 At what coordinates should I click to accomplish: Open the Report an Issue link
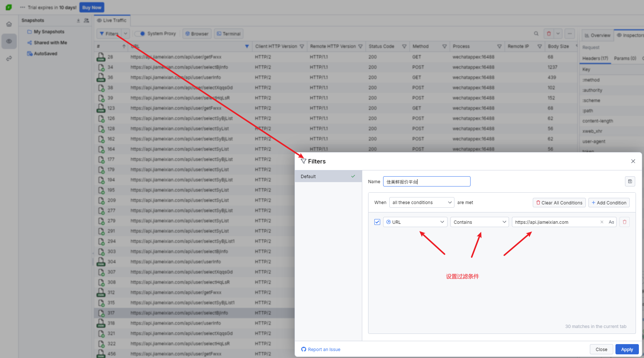point(324,350)
